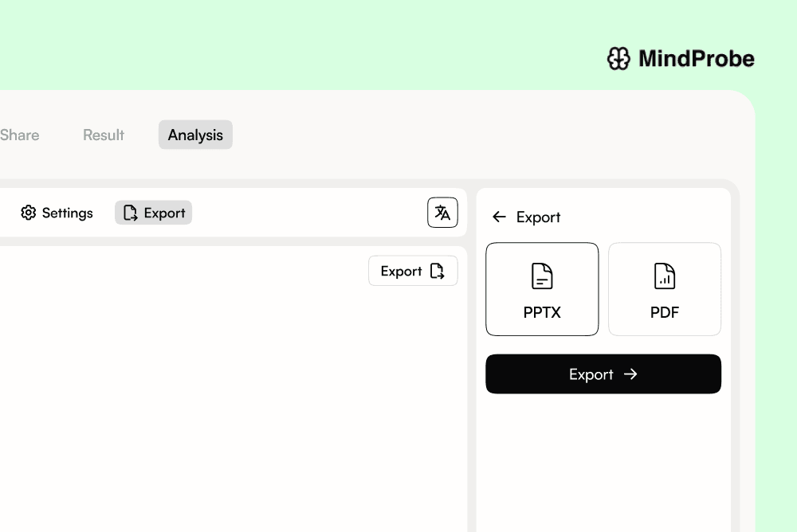The image size is (797, 532).
Task: Select PDF as the export format
Action: (665, 289)
